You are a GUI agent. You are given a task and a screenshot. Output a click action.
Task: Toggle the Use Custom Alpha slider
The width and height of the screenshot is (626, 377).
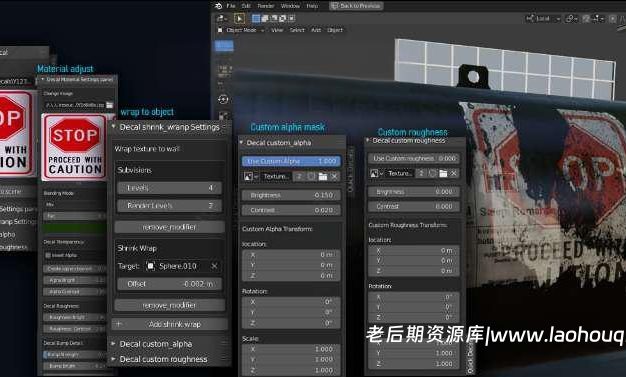pyautogui.click(x=291, y=161)
